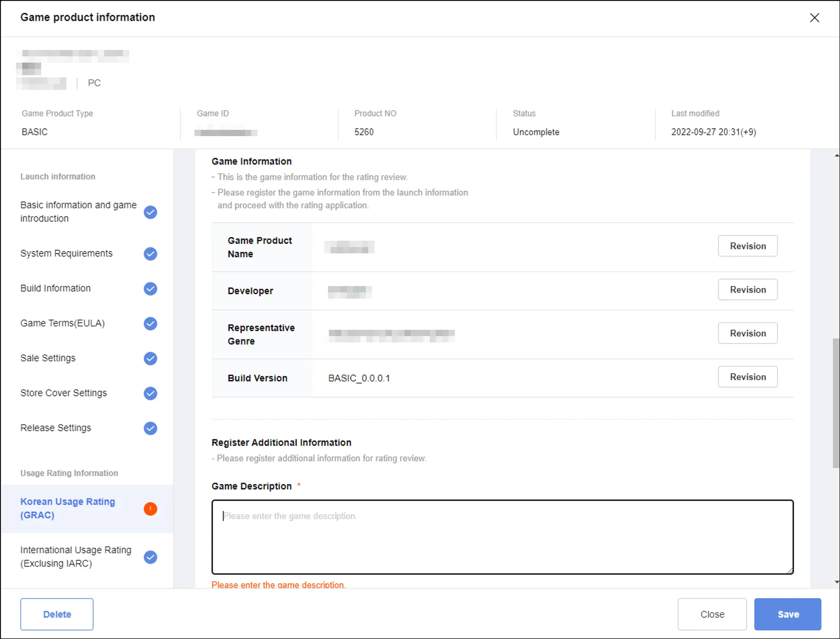This screenshot has width=840, height=639.
Task: Click the orange warning icon on Korean Usage Rating
Action: (x=150, y=509)
